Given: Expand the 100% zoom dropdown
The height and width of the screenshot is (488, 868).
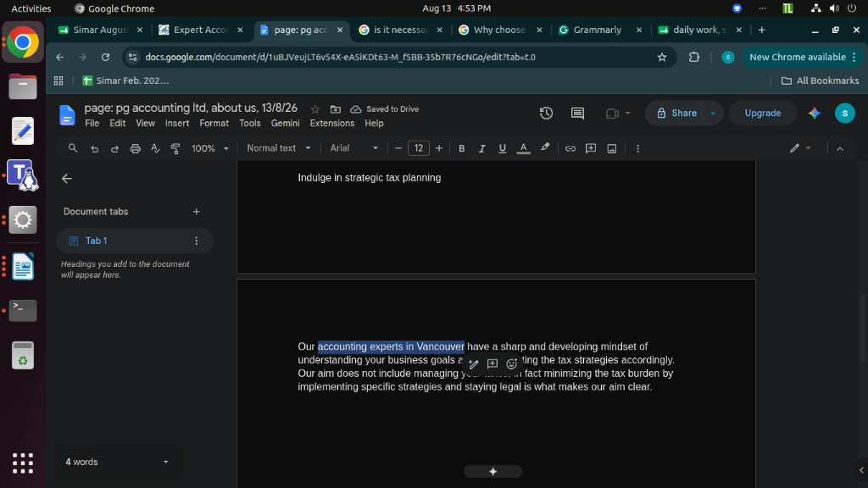Looking at the screenshot, I should pos(210,148).
